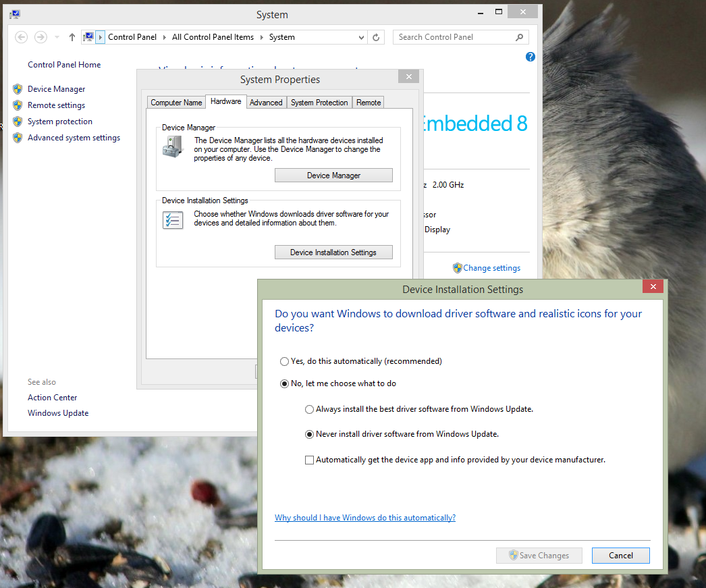The height and width of the screenshot is (588, 706).
Task: Click the Forward arrow in System window
Action: pyautogui.click(x=40, y=37)
